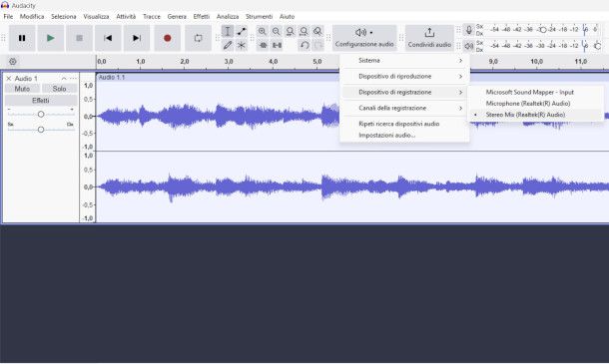The height and width of the screenshot is (364, 609).
Task: Silence the selected audio
Action: 277,45
